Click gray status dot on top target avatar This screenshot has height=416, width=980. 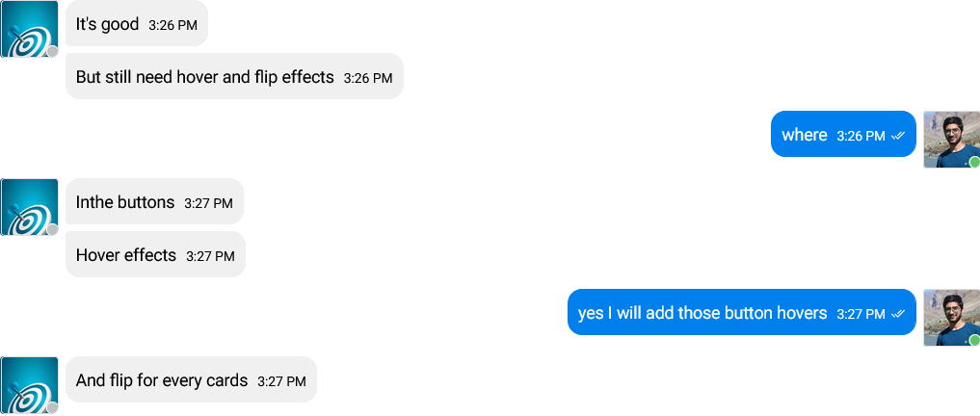pyautogui.click(x=52, y=52)
